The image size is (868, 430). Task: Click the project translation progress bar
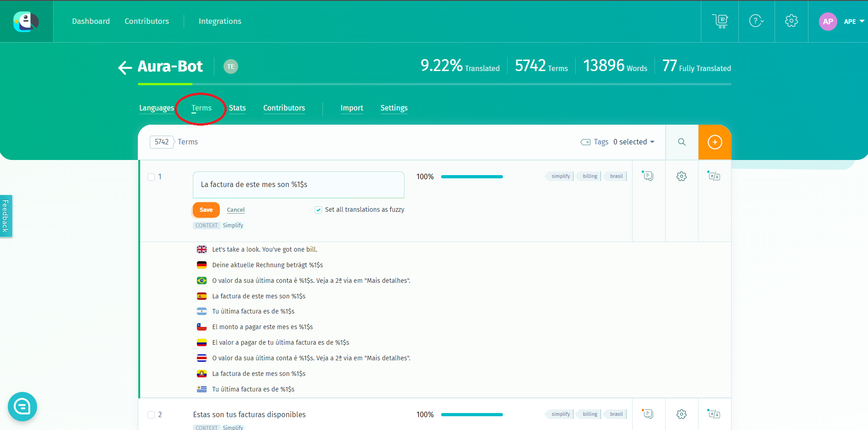coord(435,84)
